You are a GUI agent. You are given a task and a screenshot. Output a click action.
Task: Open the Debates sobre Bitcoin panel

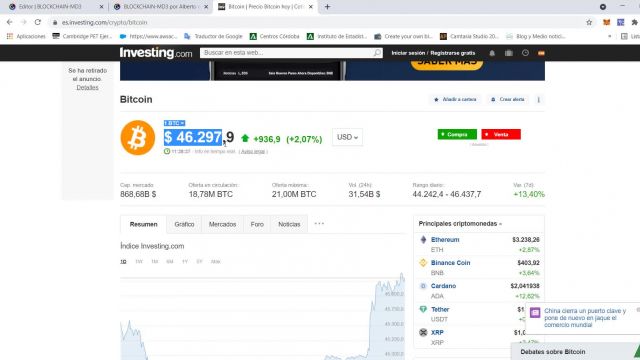(x=575, y=351)
